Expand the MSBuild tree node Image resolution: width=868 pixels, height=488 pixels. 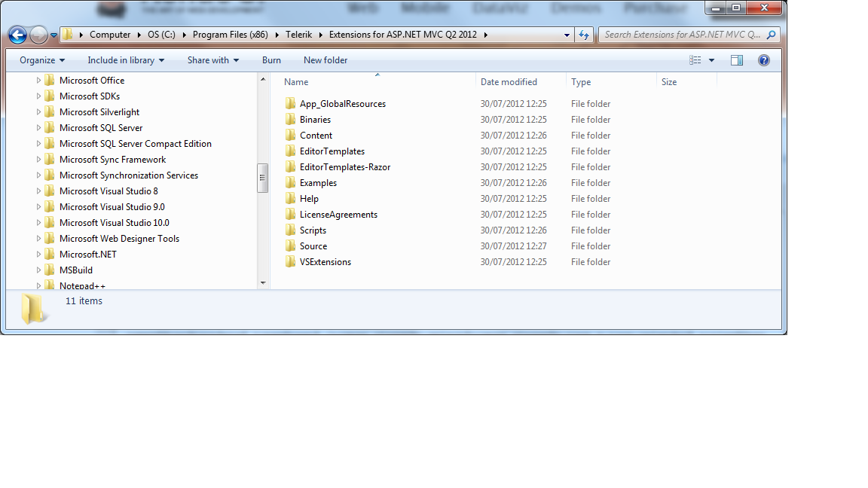[x=38, y=270]
